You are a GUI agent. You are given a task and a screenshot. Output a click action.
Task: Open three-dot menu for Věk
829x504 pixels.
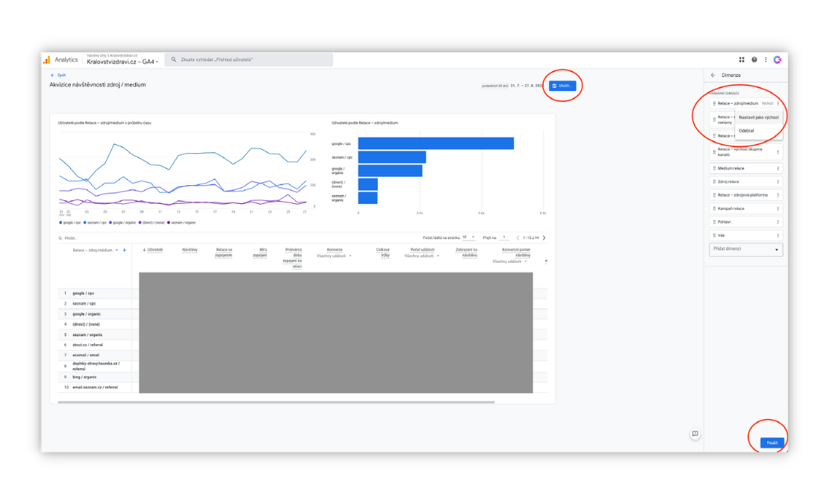click(777, 236)
